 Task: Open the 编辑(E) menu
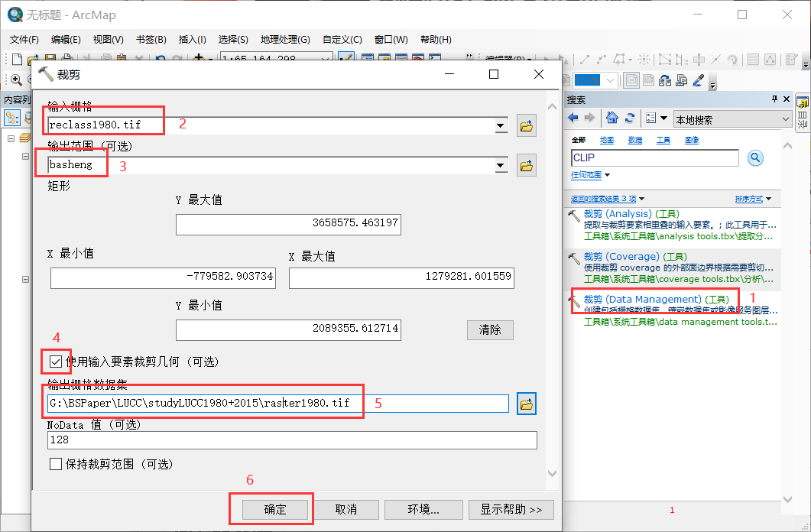(66, 39)
